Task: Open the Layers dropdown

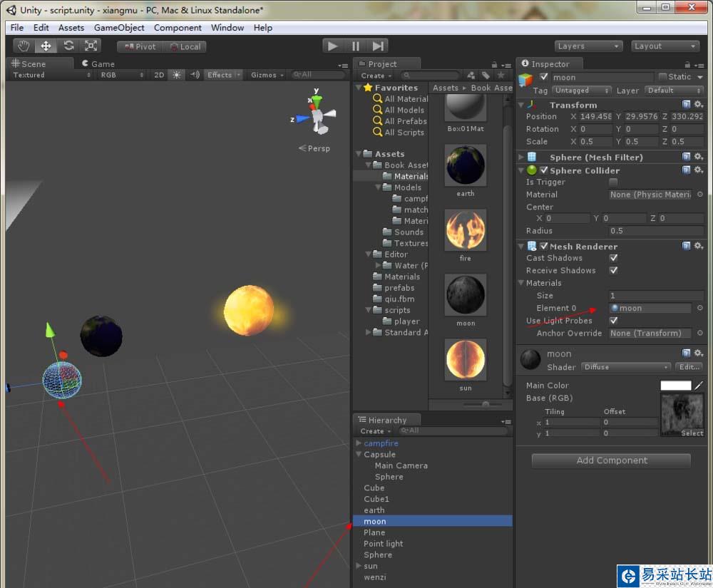Action: click(588, 46)
